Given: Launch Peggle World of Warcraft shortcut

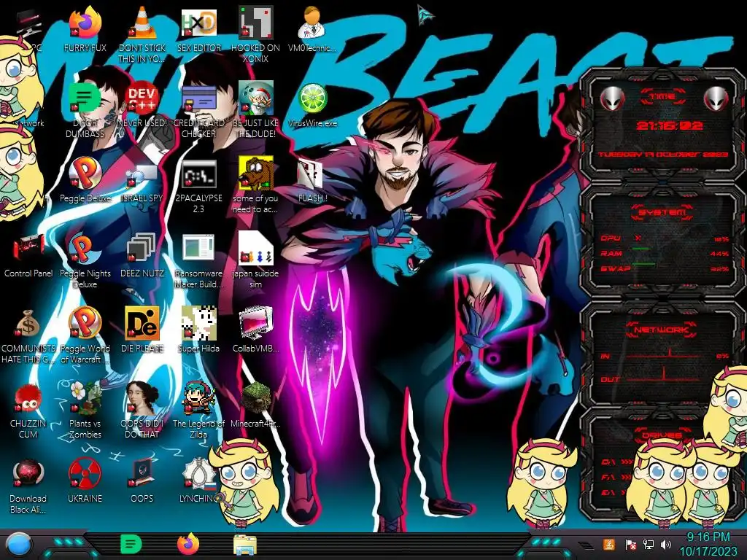Looking at the screenshot, I should (x=85, y=323).
